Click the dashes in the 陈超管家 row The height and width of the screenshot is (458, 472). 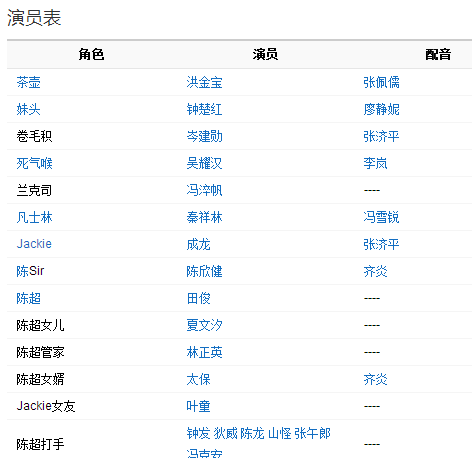click(x=372, y=352)
